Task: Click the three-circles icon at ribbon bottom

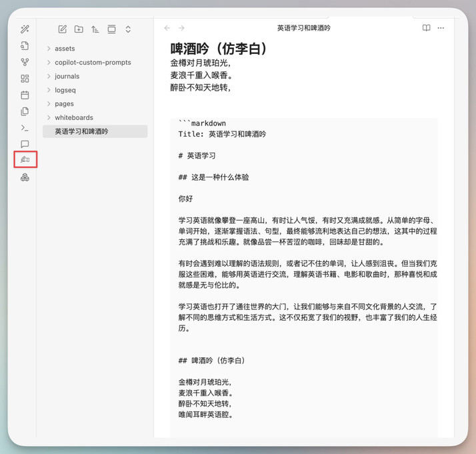Action: point(25,177)
